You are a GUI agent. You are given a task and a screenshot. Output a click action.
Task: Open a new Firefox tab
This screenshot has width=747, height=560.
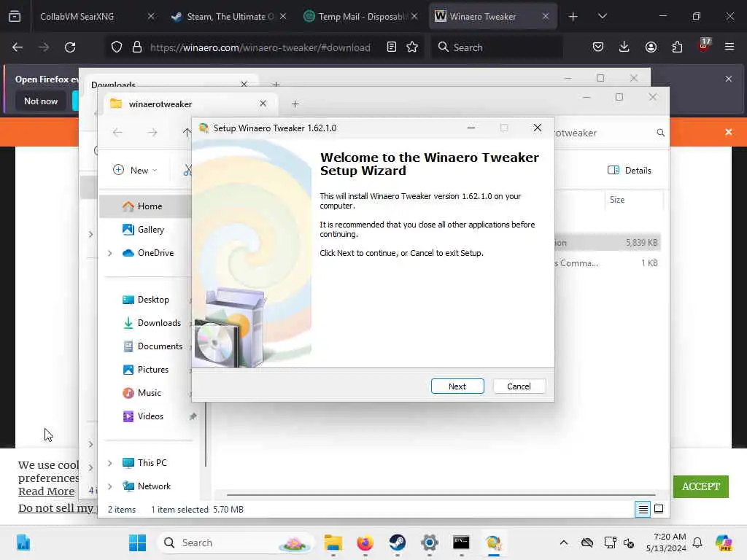573,17
